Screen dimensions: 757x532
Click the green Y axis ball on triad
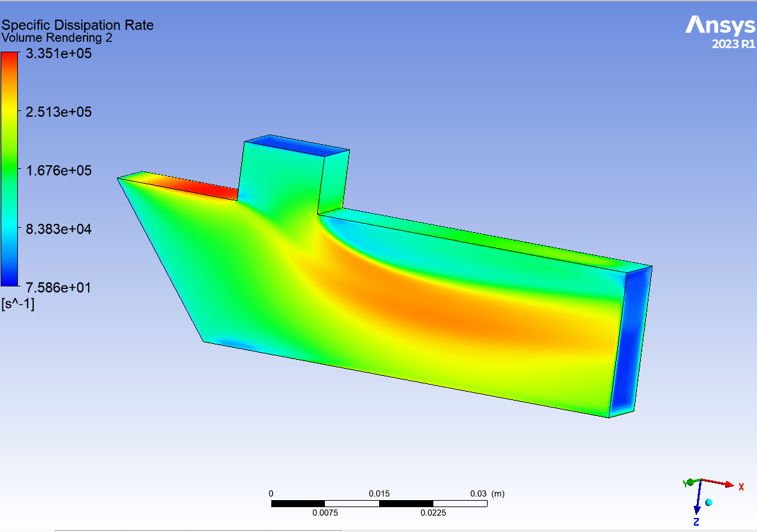(x=690, y=482)
